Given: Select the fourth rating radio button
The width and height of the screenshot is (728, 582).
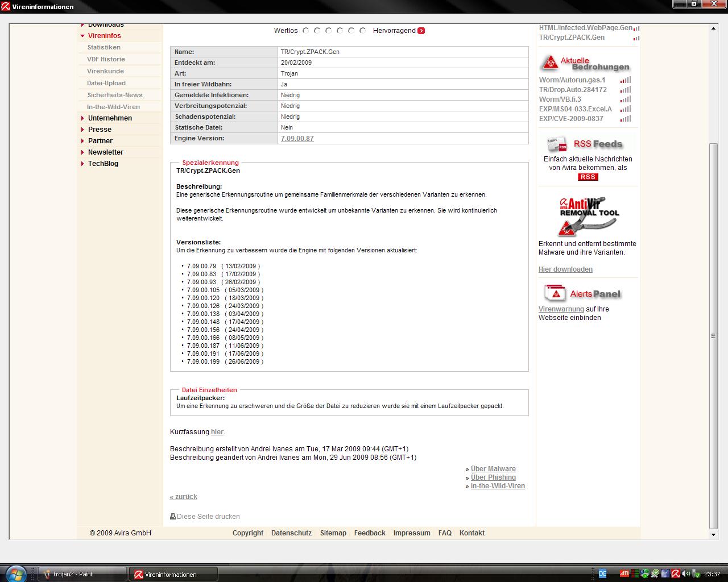Looking at the screenshot, I should 340,31.
